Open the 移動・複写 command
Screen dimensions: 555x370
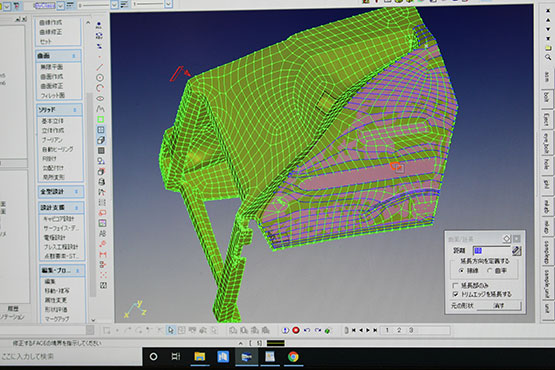coord(57,291)
